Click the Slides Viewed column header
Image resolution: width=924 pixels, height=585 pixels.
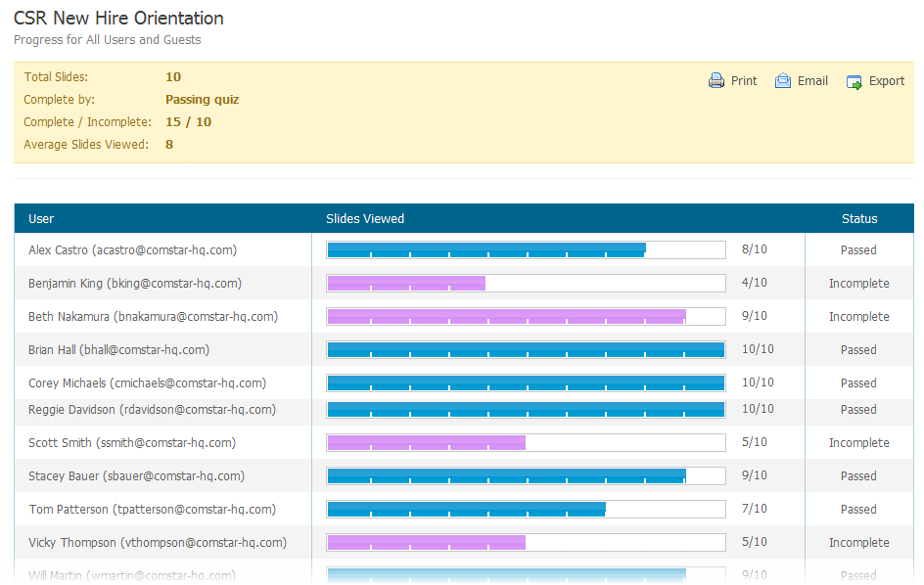click(365, 219)
